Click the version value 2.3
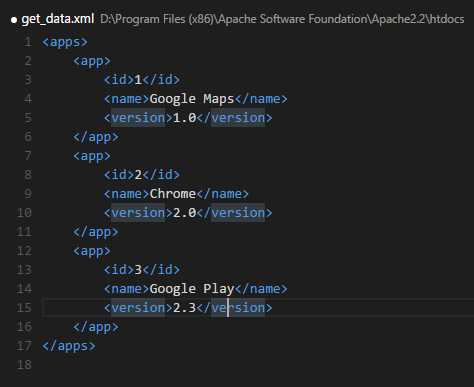Viewport: 474px width, 387px height. (x=185, y=308)
